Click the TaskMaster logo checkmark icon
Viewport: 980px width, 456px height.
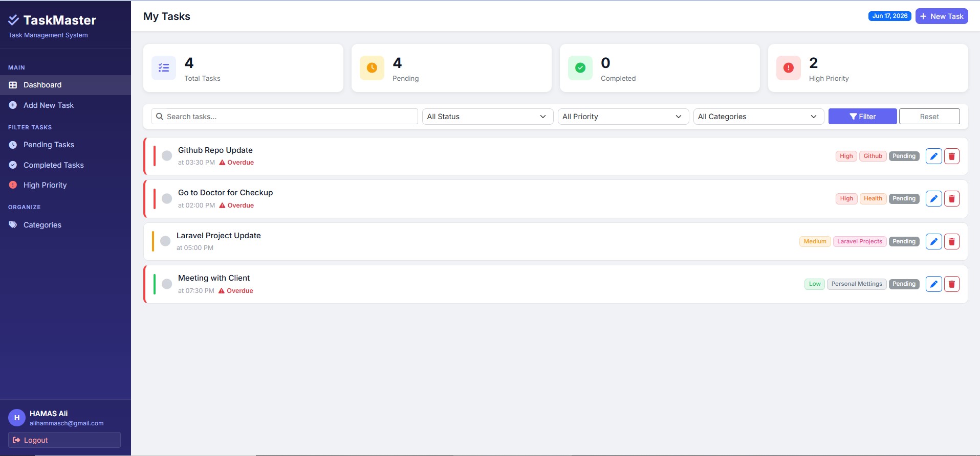click(14, 20)
